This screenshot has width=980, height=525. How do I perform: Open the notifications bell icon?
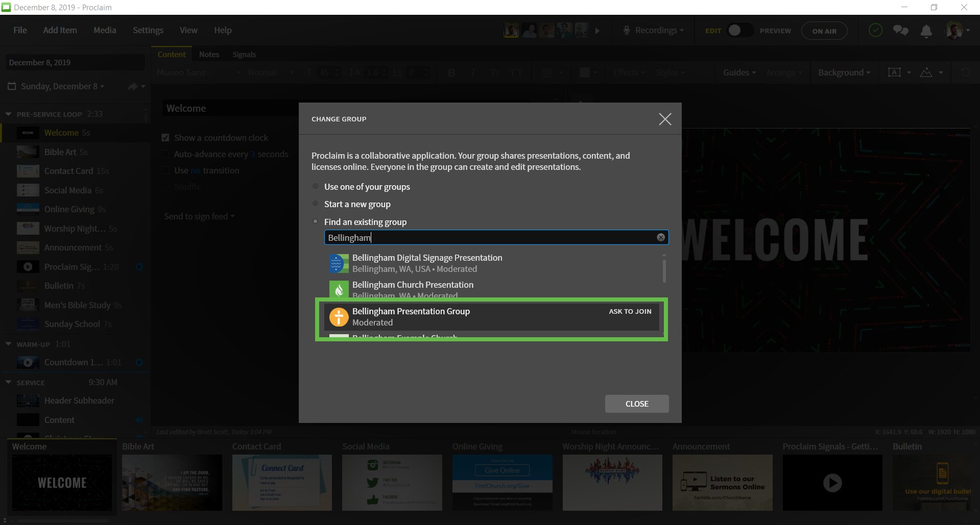pyautogui.click(x=926, y=31)
